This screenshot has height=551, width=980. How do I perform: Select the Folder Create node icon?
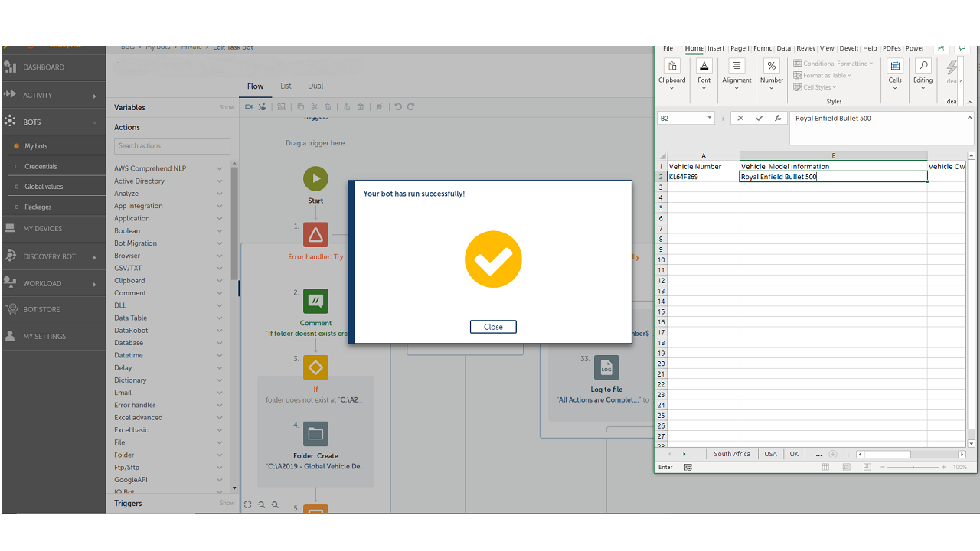click(x=315, y=434)
